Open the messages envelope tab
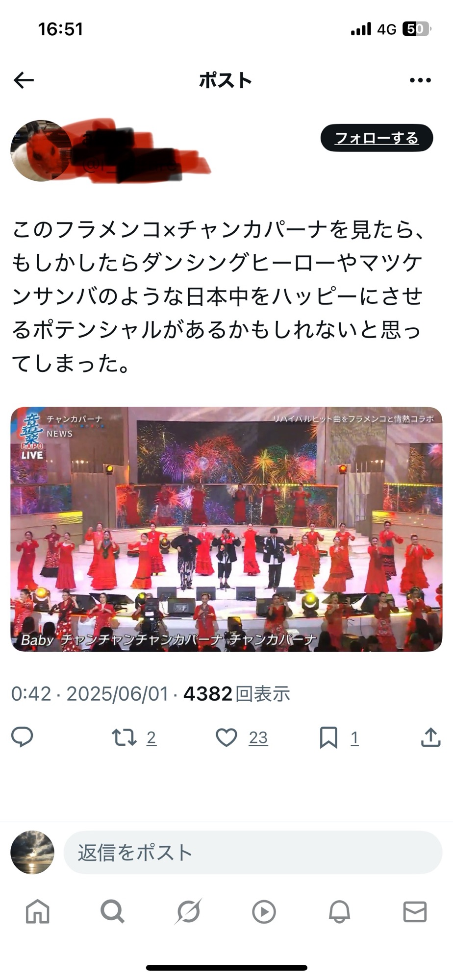The height and width of the screenshot is (980, 453). pyautogui.click(x=415, y=912)
